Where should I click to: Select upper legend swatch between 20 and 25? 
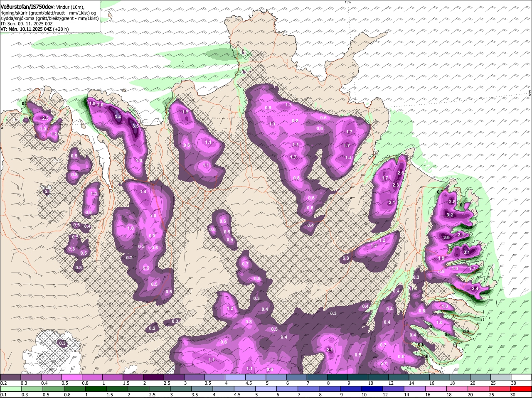click(x=480, y=377)
